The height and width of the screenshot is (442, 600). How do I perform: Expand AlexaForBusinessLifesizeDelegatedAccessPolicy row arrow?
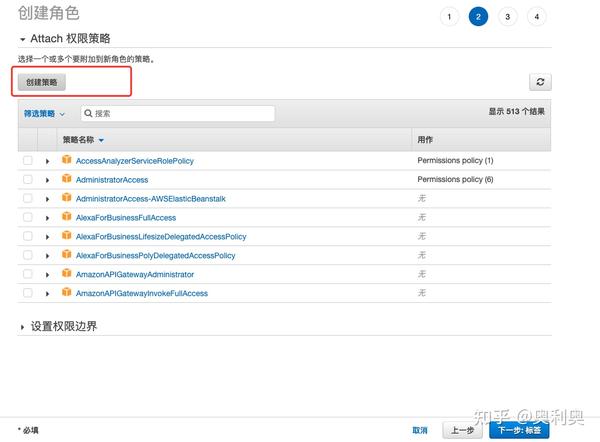coord(47,237)
